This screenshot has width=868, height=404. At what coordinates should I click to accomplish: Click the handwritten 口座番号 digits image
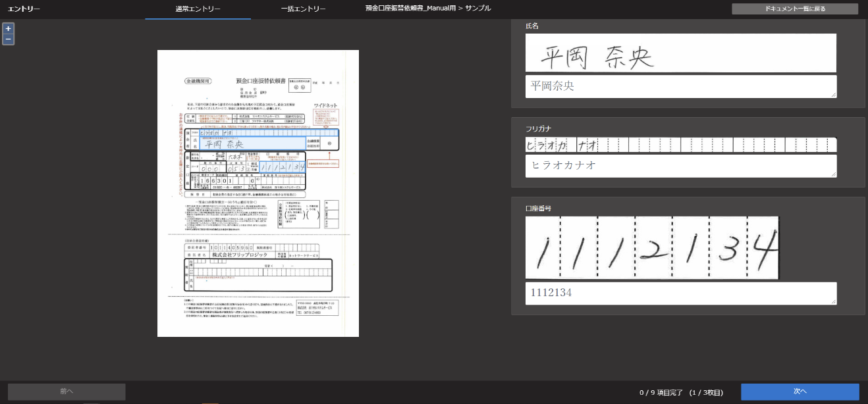pos(652,247)
